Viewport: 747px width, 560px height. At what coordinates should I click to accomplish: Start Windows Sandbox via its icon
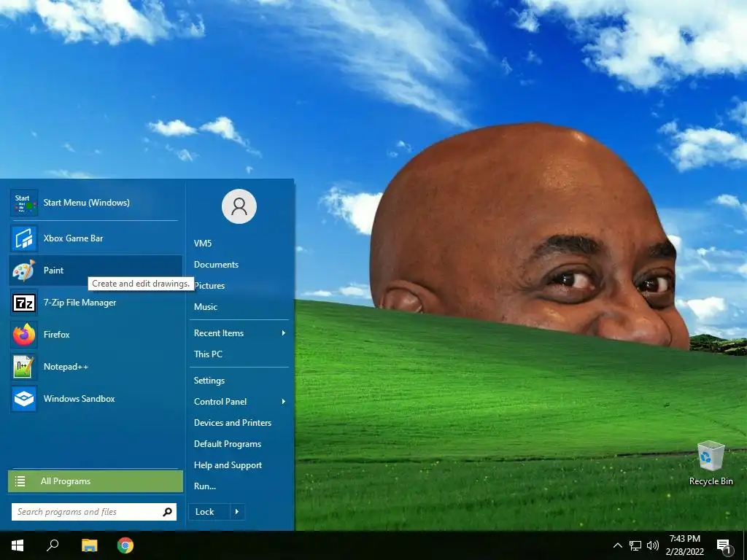[x=24, y=399]
